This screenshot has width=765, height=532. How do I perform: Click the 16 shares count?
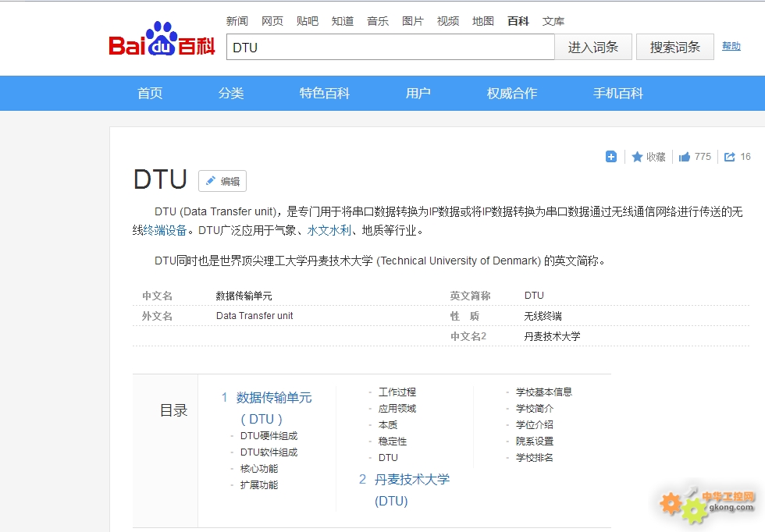point(745,157)
